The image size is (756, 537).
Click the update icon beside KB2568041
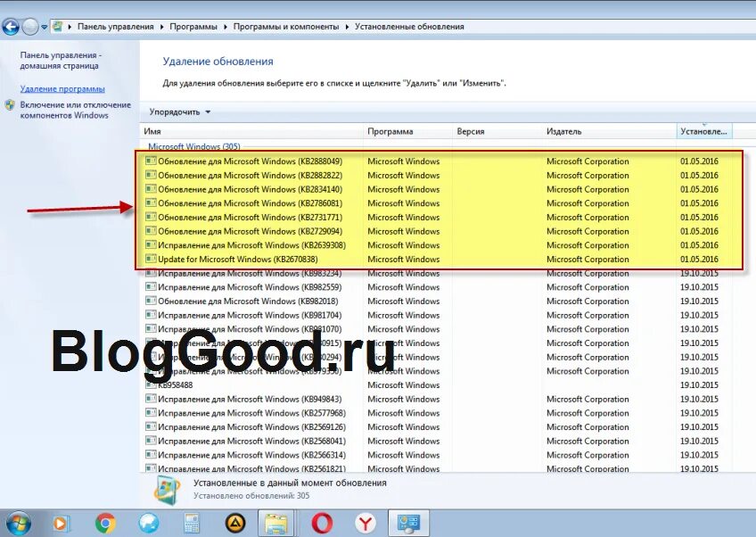pos(151,441)
